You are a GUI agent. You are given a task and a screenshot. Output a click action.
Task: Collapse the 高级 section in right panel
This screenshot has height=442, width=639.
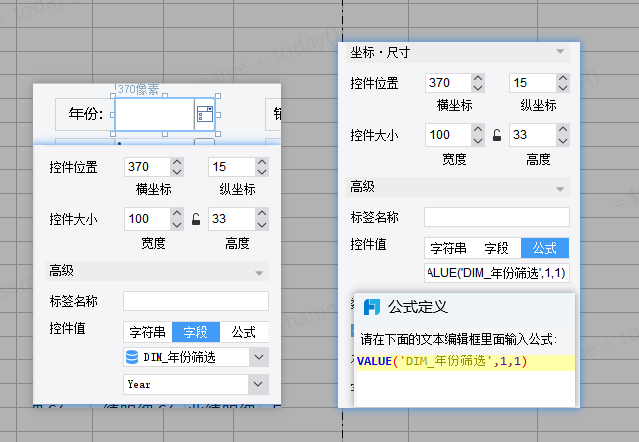tap(560, 189)
